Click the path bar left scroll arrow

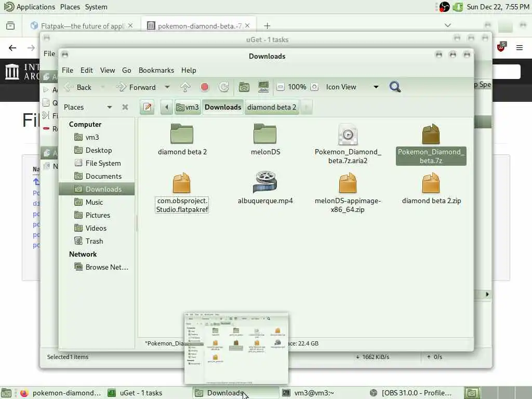[167, 107]
